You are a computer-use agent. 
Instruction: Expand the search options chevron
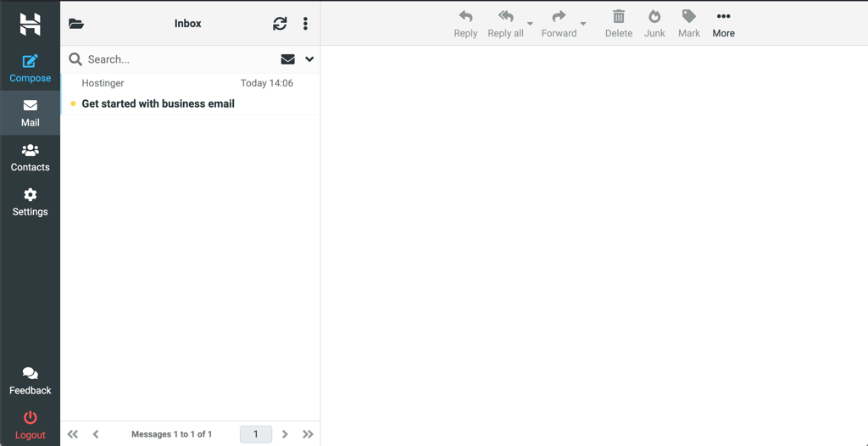[309, 59]
